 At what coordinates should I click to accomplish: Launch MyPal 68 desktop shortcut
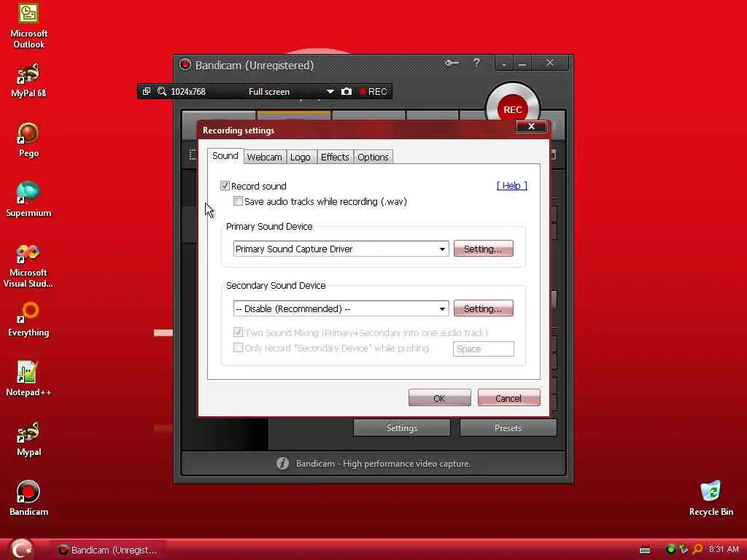28,80
